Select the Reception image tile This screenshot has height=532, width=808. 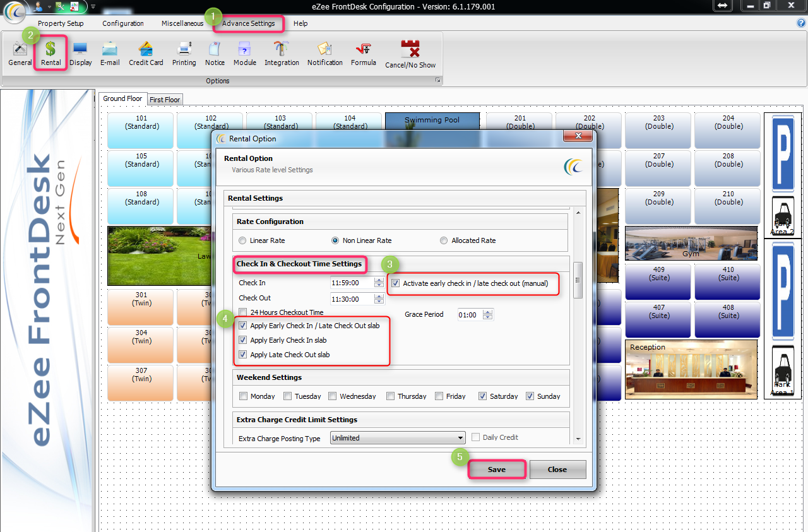(691, 370)
